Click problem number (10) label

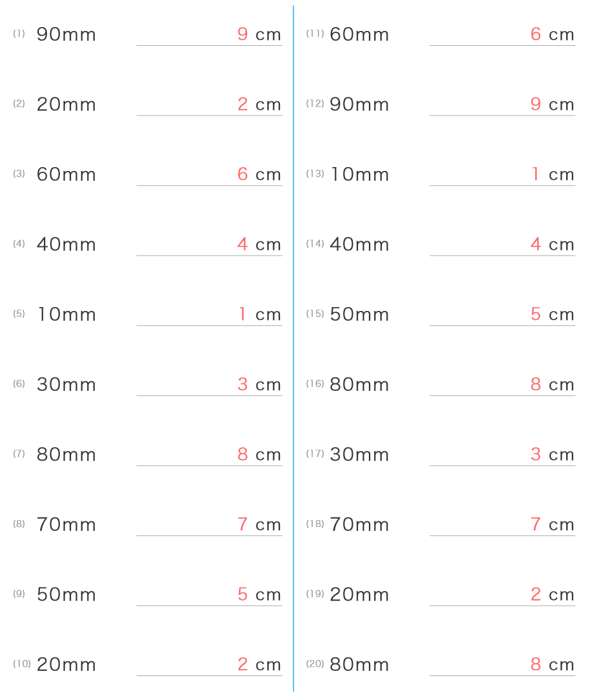point(22,663)
